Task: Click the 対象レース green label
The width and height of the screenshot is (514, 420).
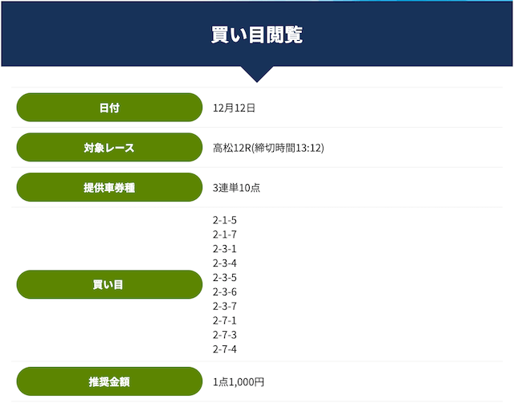Action: click(109, 147)
